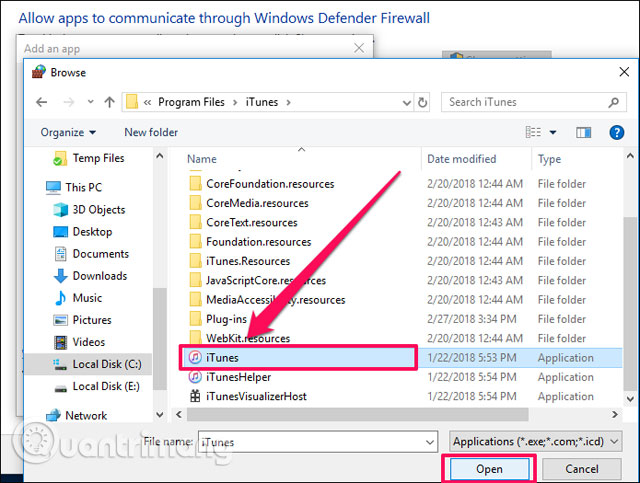Select Local Disk (E:) in sidebar
The height and width of the screenshot is (483, 640).
point(97,386)
